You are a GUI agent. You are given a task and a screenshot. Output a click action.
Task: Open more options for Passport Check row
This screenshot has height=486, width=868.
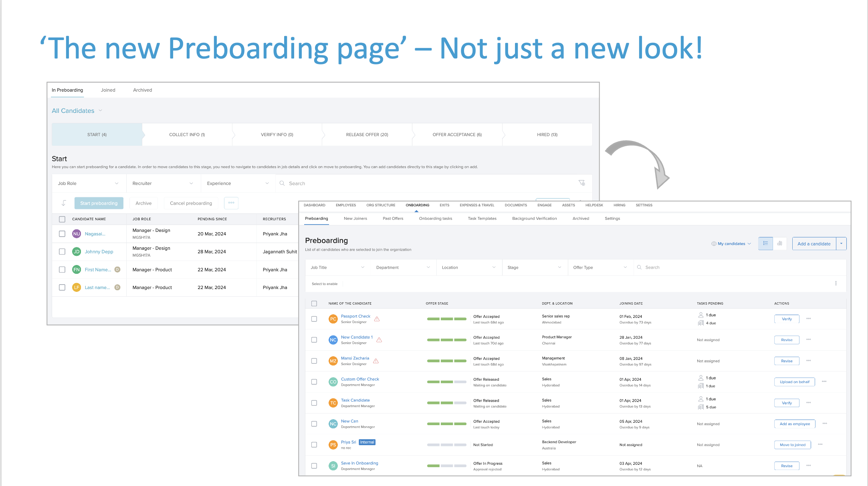[808, 319]
